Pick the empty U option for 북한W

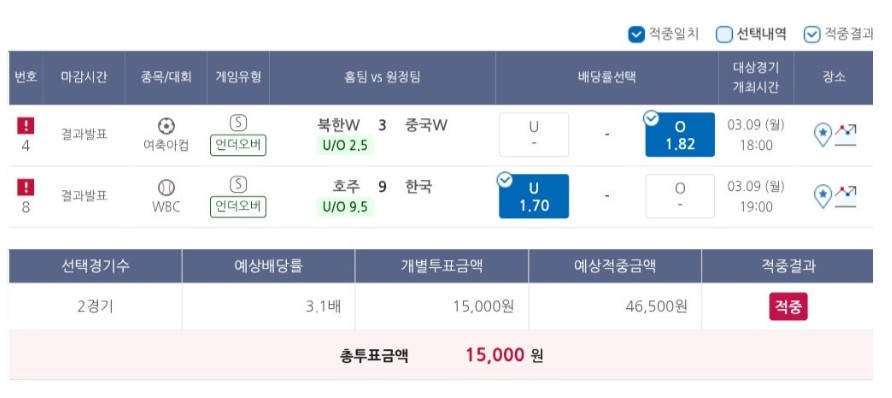pos(534,135)
